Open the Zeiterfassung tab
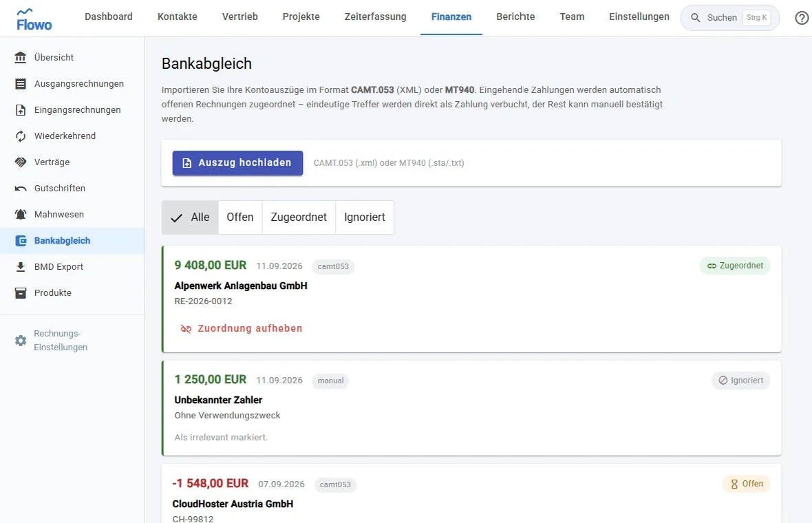812x523 pixels. click(x=376, y=17)
